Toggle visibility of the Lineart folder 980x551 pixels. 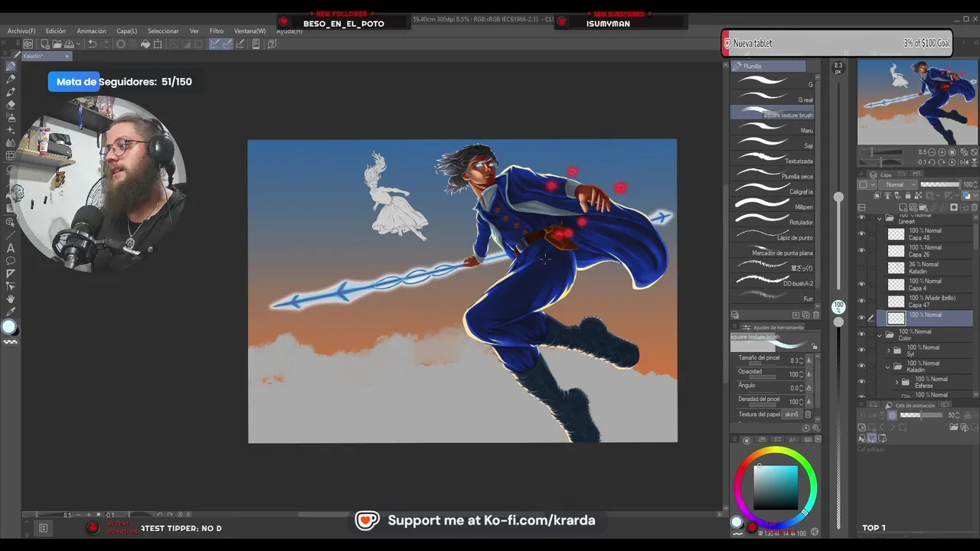click(x=861, y=217)
